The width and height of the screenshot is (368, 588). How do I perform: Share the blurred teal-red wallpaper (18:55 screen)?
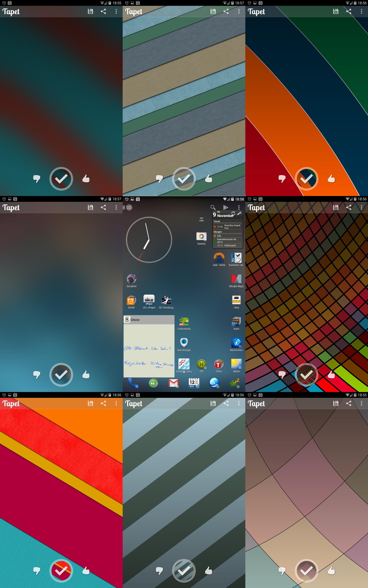(103, 11)
